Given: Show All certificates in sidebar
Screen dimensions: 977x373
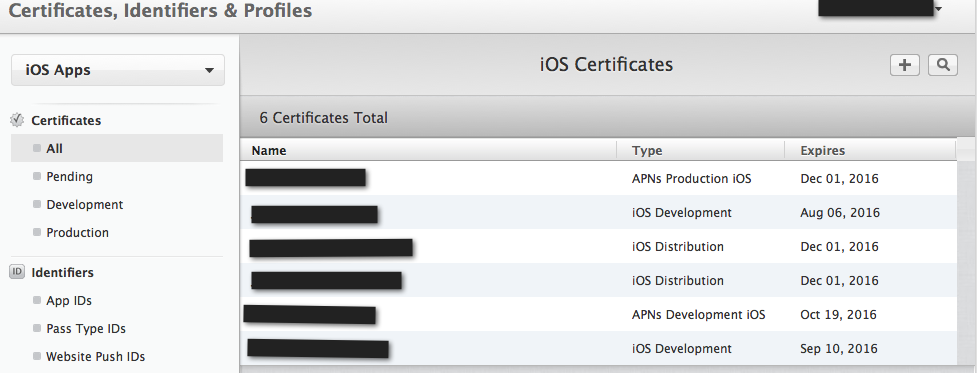Looking at the screenshot, I should pyautogui.click(x=117, y=148).
